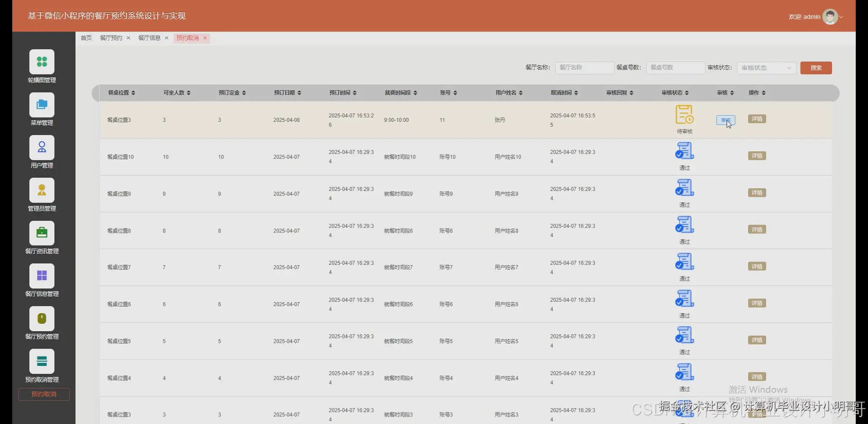Focus the 餐桌号数 search input

pos(676,68)
